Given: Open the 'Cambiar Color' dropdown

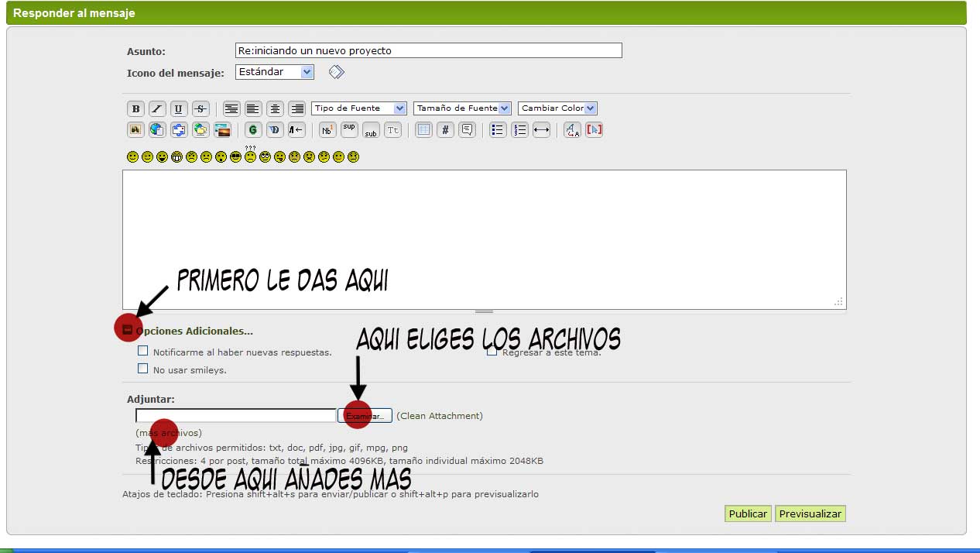Looking at the screenshot, I should click(x=557, y=108).
